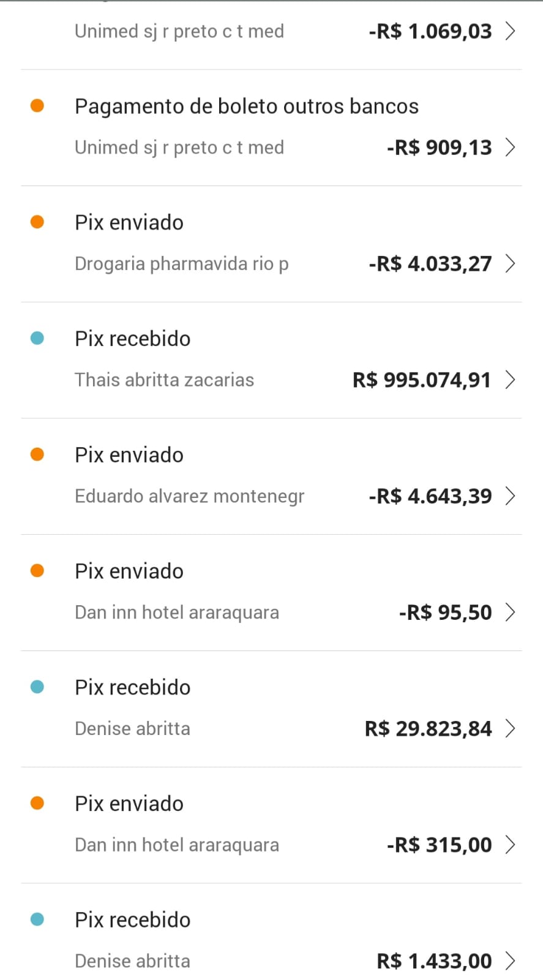
Task: Tap orange dot by Drogaria pharmavida Pix
Action: [x=37, y=222]
